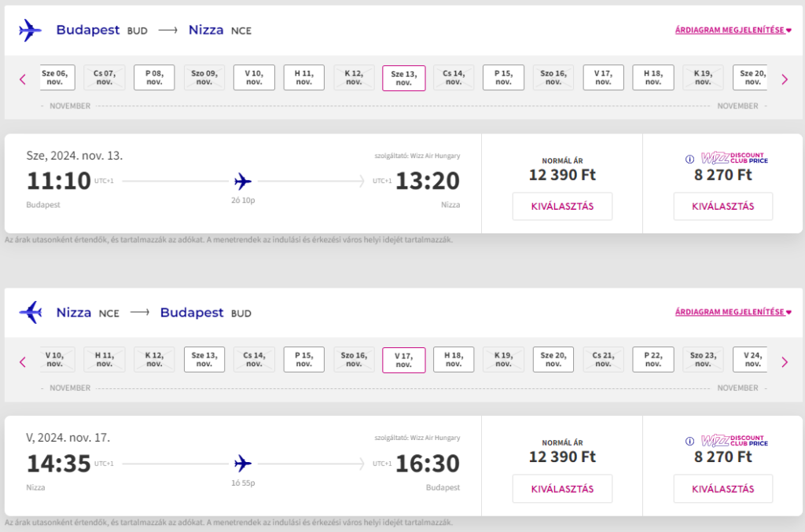Show later dates for Budapest–Nizza
The image size is (805, 532).
(785, 79)
